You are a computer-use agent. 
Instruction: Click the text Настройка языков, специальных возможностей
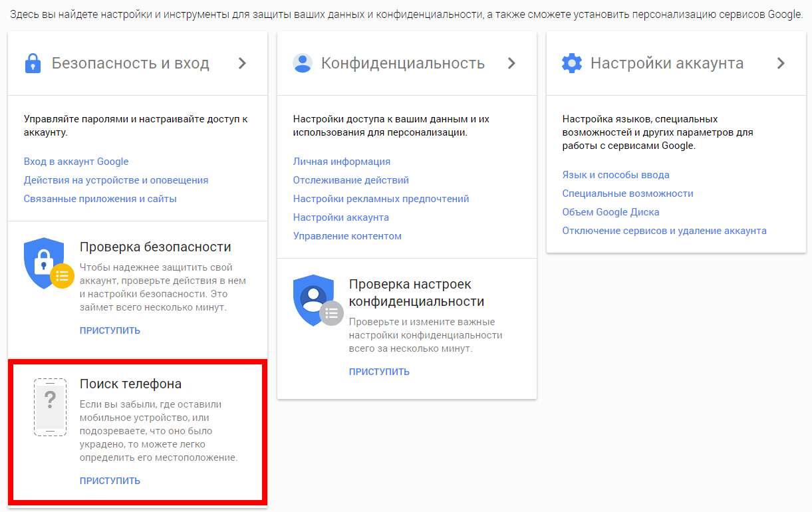click(658, 132)
